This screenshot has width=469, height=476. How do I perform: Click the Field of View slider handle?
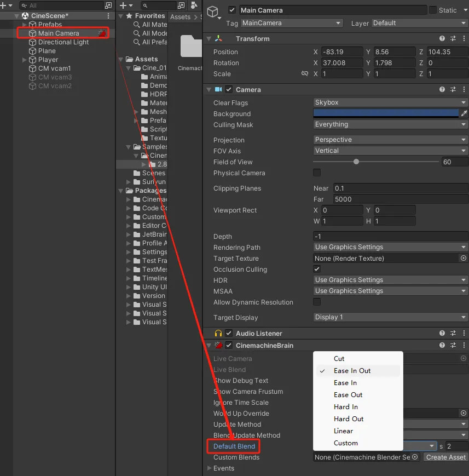[x=356, y=162]
